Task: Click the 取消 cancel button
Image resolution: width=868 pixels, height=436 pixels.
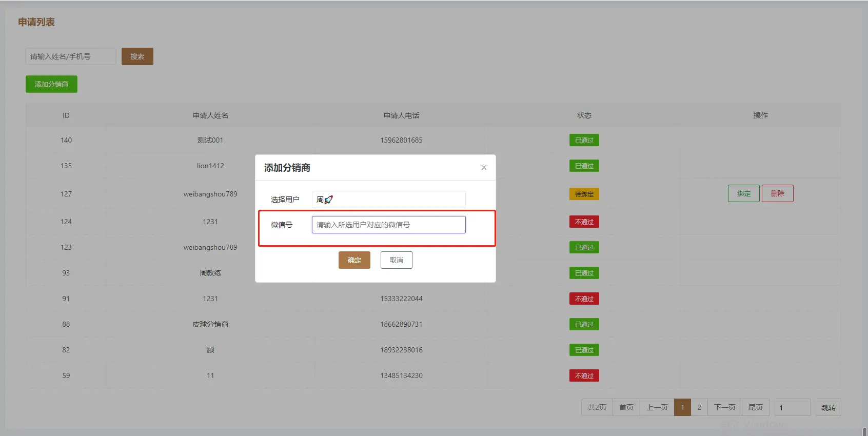Action: pos(396,260)
